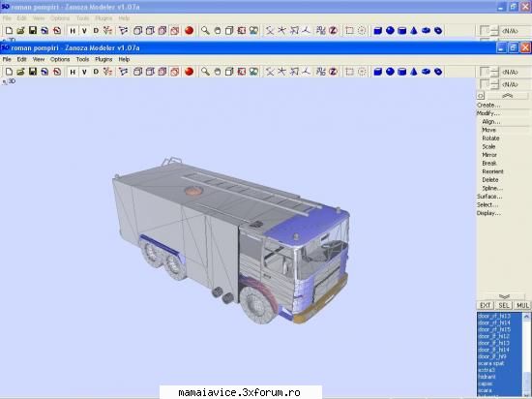Click the Export icon with the red arrow

tap(57, 72)
